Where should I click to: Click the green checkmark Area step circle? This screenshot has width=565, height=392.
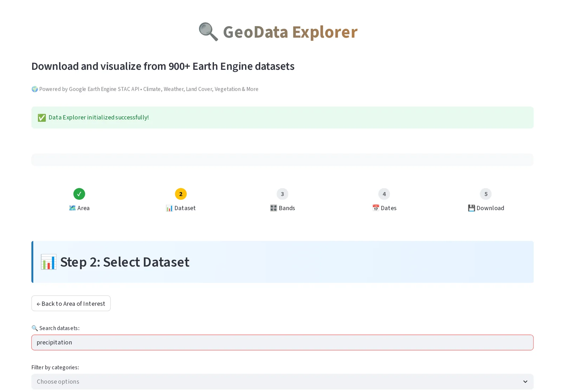click(x=79, y=194)
